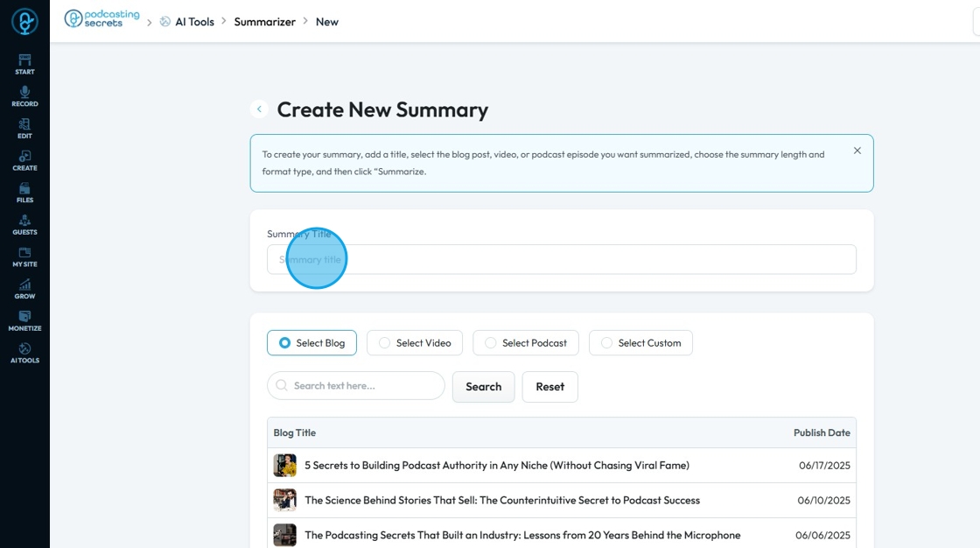Choose the Select Video radio option
The height and width of the screenshot is (548, 980).
(x=385, y=343)
